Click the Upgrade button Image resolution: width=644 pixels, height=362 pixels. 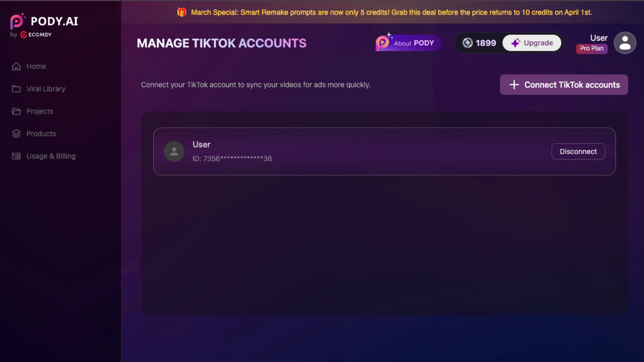point(532,43)
